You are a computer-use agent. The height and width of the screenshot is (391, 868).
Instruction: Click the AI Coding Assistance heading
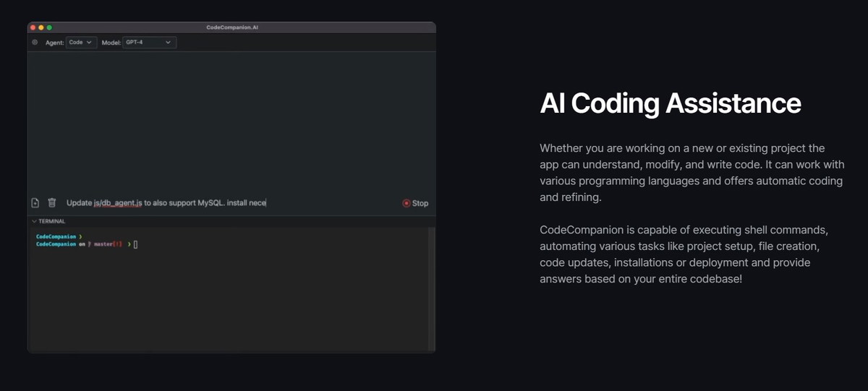tap(671, 103)
